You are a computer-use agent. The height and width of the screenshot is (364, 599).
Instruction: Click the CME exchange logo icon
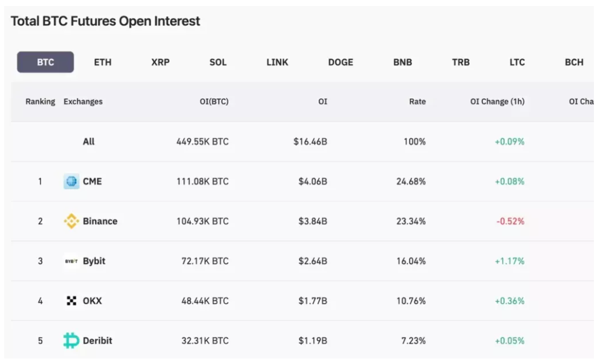pos(71,182)
